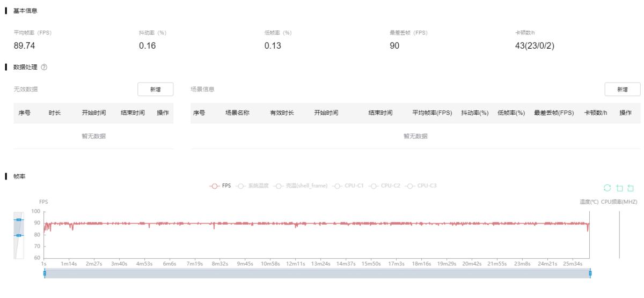Screen dimensions: 644x298
Task: Click the left handle of horizontal time slider
Action: [x=45, y=273]
